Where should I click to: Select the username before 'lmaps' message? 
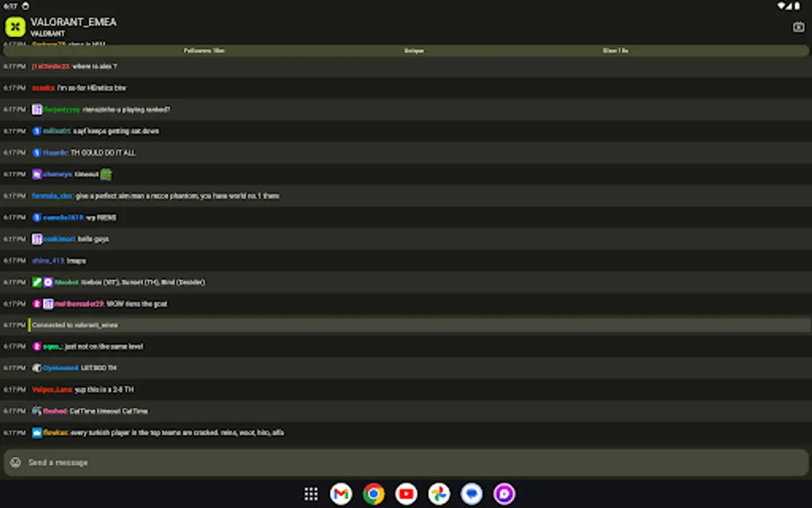(48, 261)
